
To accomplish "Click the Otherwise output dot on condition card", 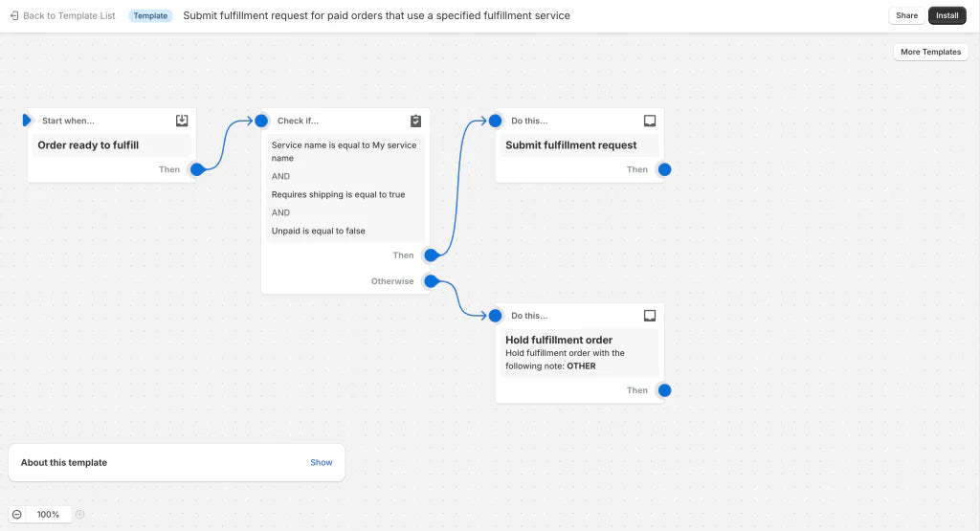I will click(x=431, y=281).
